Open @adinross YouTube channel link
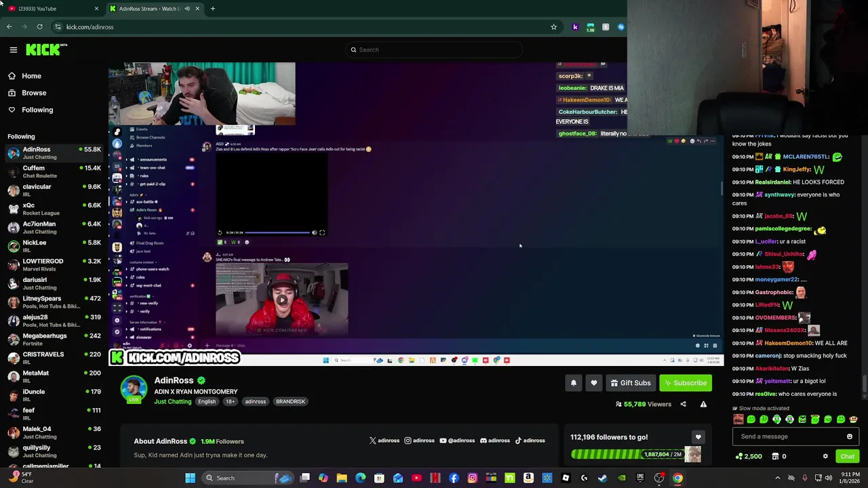 (457, 441)
